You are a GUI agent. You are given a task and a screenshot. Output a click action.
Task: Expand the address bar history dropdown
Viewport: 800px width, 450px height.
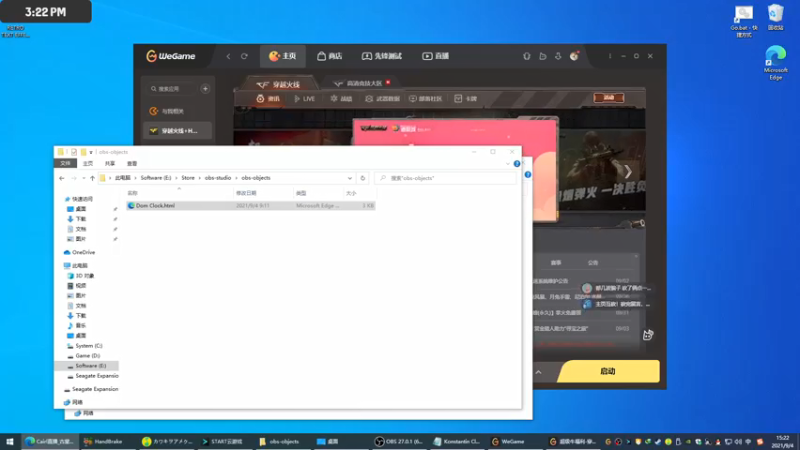tap(349, 178)
